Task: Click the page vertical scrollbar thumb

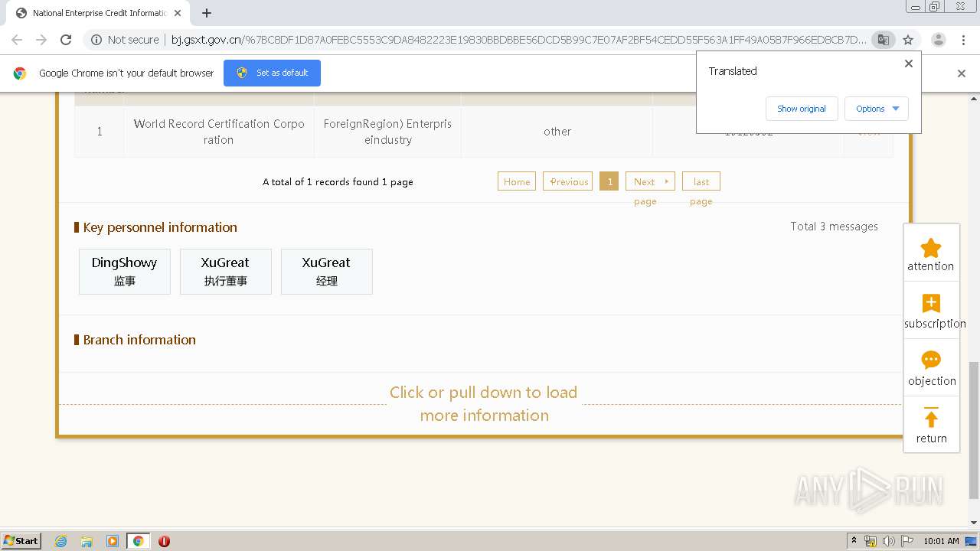Action: pyautogui.click(x=974, y=429)
